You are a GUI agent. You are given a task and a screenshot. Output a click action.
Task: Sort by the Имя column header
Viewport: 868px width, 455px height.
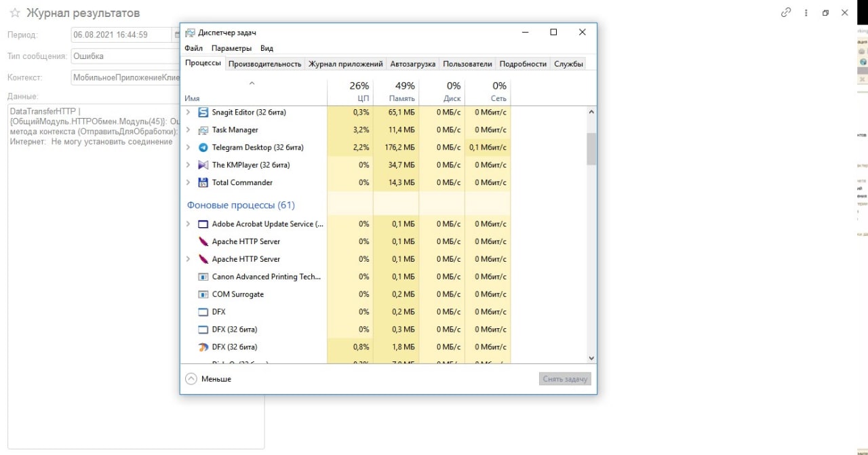[254, 92]
